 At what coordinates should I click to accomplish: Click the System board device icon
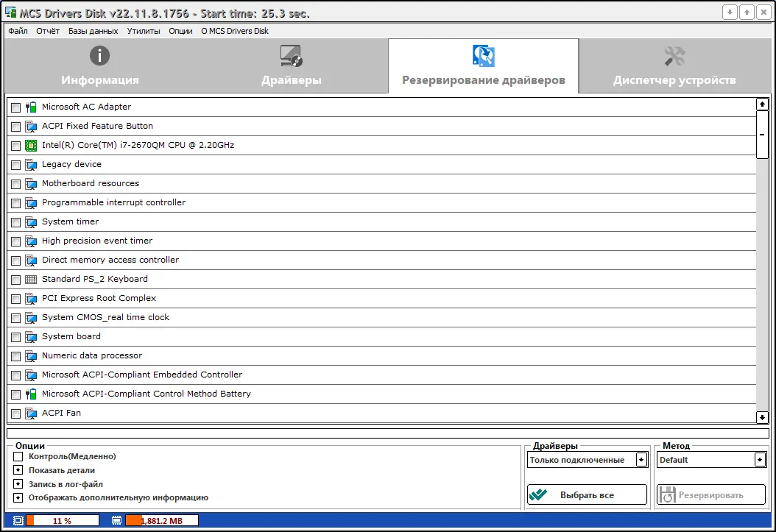[31, 337]
